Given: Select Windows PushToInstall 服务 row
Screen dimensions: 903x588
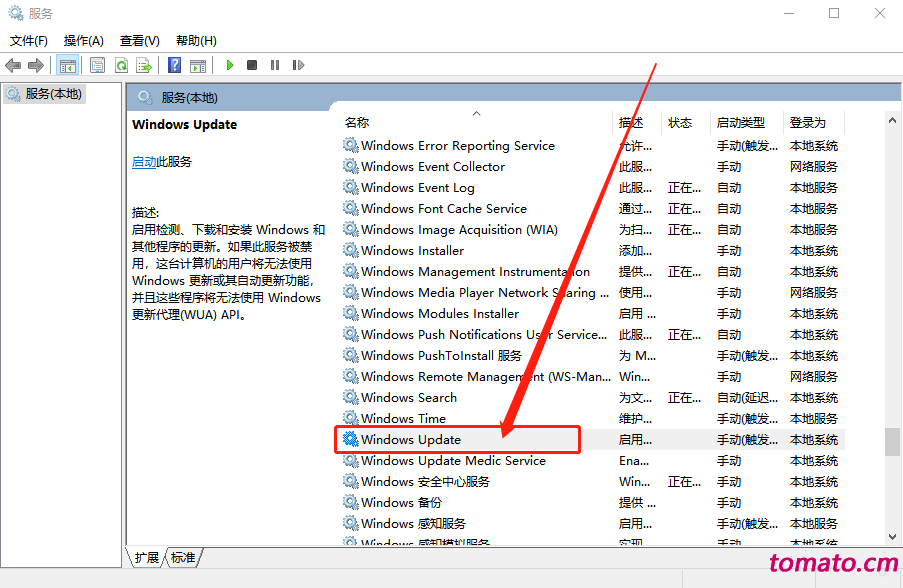Looking at the screenshot, I should pyautogui.click(x=591, y=356).
